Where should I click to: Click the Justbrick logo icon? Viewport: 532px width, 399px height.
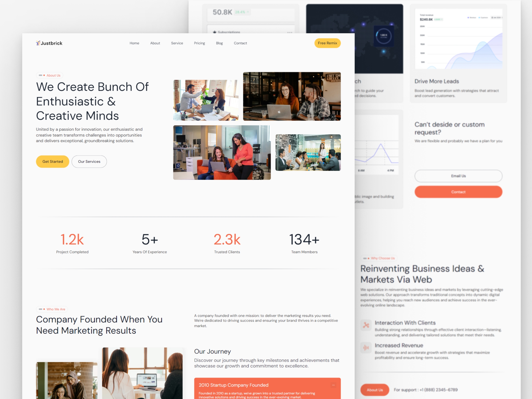[39, 43]
